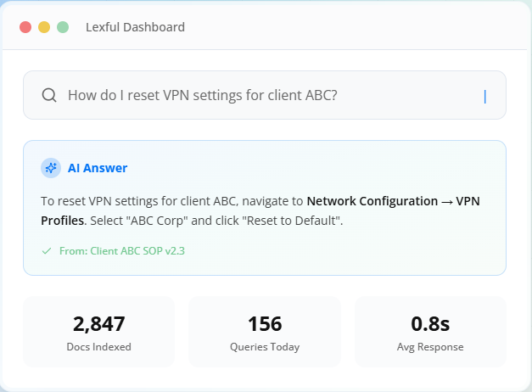
Task: Minimize the window using the yellow button
Action: click(x=44, y=27)
